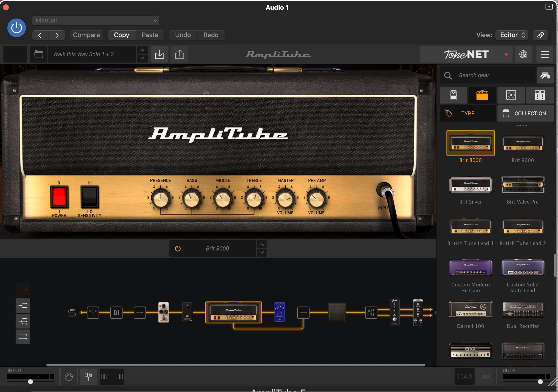This screenshot has width=558, height=392.
Task: Select the cabinet speaker gear category tab
Action: click(511, 95)
